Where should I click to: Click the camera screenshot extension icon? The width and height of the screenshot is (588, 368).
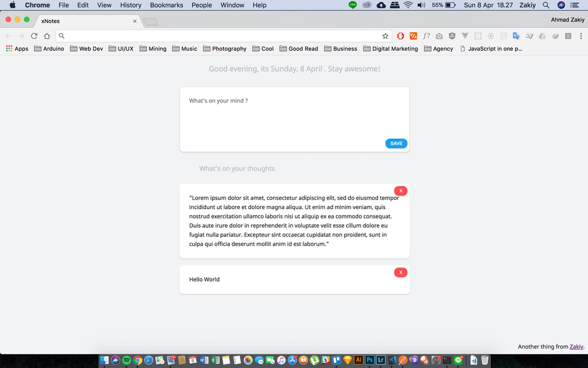pos(439,36)
